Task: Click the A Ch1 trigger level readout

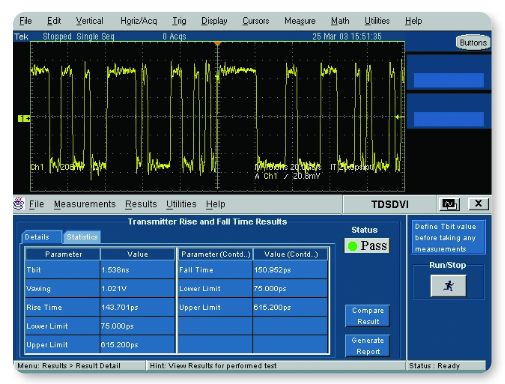Action: click(287, 176)
